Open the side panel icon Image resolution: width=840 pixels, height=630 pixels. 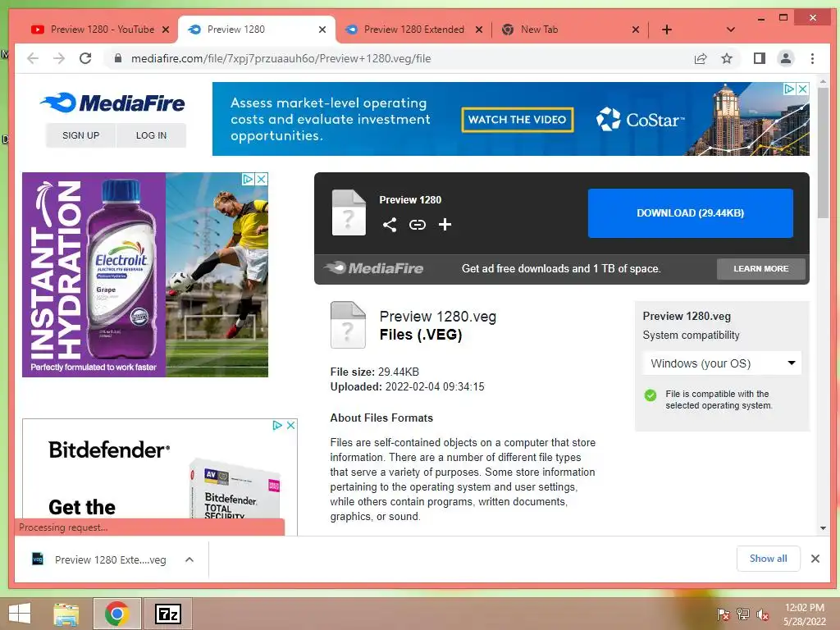(x=759, y=58)
